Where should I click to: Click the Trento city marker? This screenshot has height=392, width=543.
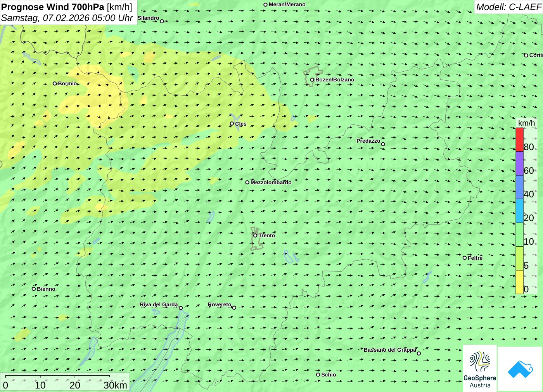click(x=255, y=235)
